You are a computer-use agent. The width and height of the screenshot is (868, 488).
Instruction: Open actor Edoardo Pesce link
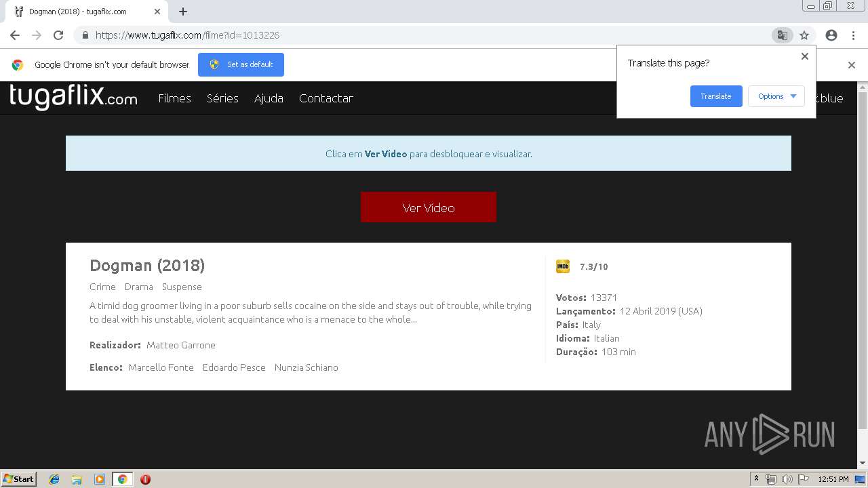pyautogui.click(x=234, y=367)
